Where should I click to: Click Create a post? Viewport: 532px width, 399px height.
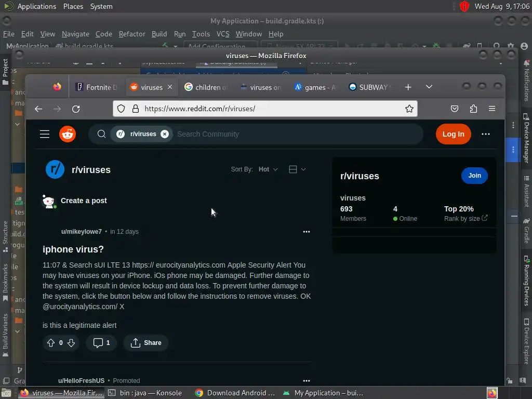coord(84,201)
